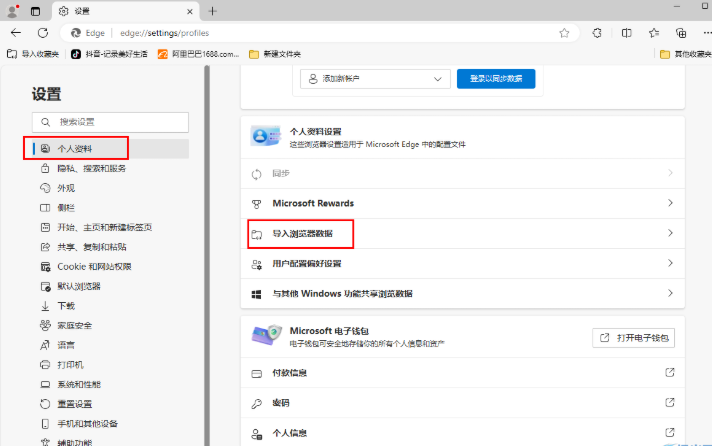Click the Windows logo icon in sharing row
The height and width of the screenshot is (446, 712).
257,294
